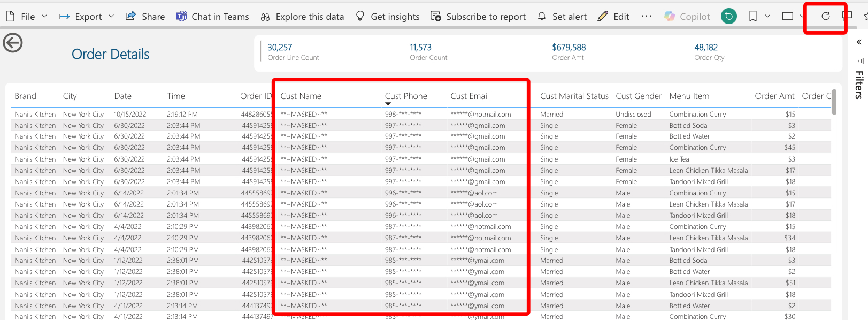Viewport: 868px width, 320px height.
Task: Sort by the Brand column header
Action: click(26, 96)
